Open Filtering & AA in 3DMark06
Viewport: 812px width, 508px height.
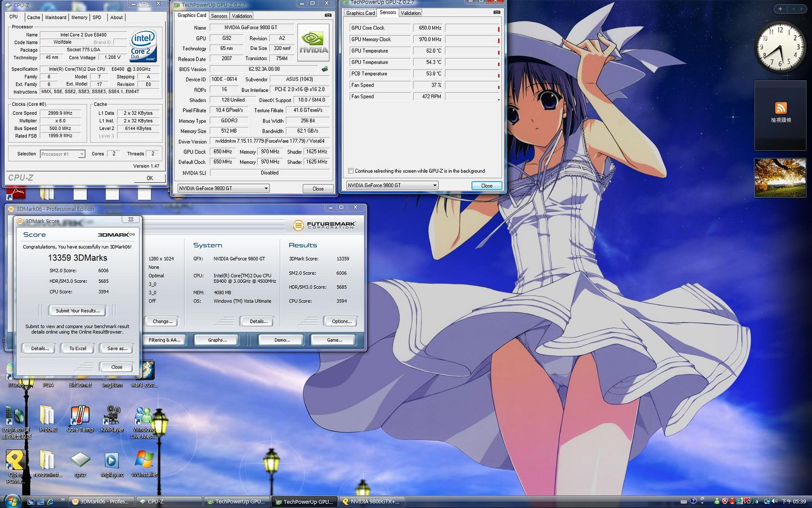(x=164, y=340)
